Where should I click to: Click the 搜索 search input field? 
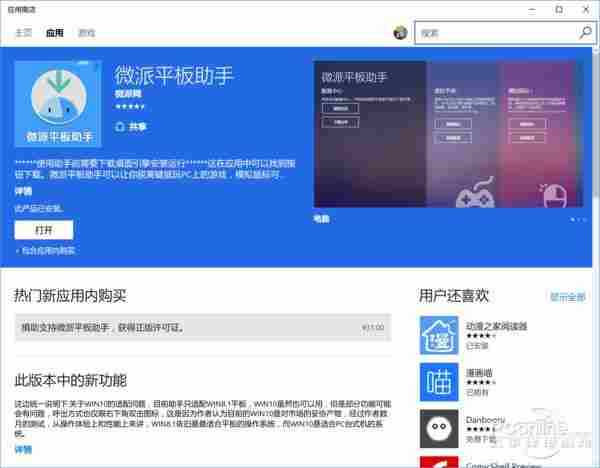[x=494, y=33]
